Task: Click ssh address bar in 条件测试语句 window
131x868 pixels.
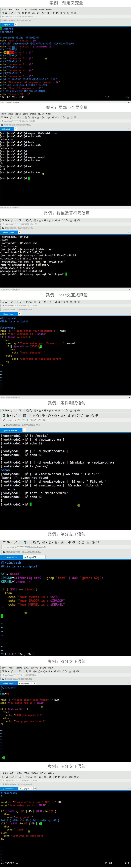Action: [65, 420]
